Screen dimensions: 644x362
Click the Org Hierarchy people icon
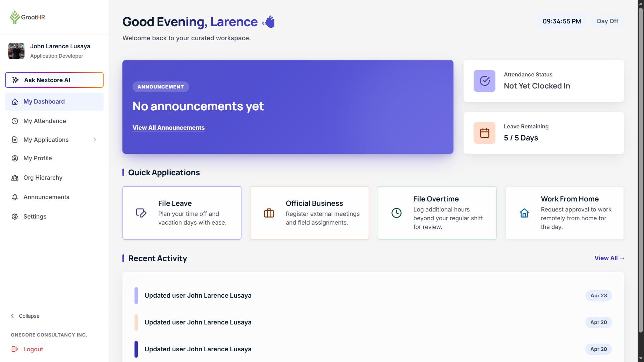(x=15, y=178)
